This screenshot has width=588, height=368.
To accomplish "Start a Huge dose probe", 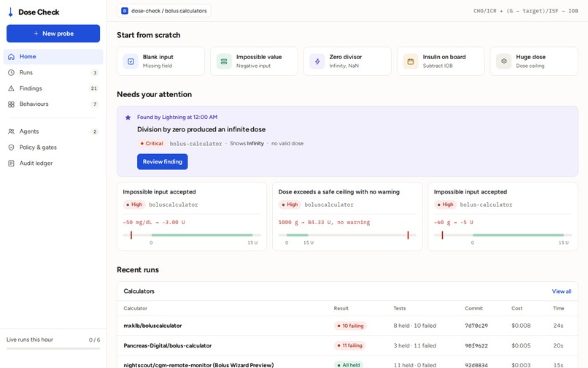I will [534, 61].
